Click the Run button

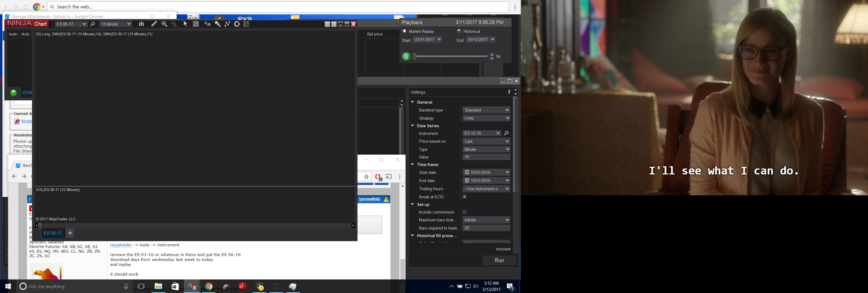pos(499,260)
